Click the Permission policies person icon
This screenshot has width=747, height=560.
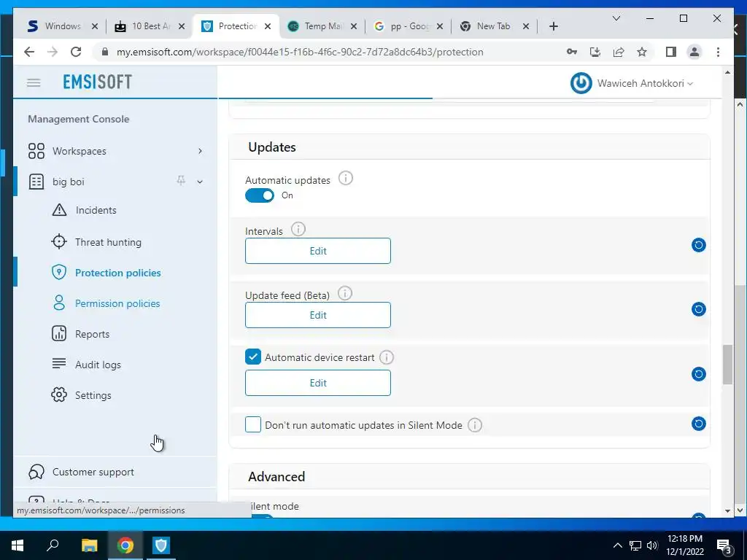pos(59,303)
